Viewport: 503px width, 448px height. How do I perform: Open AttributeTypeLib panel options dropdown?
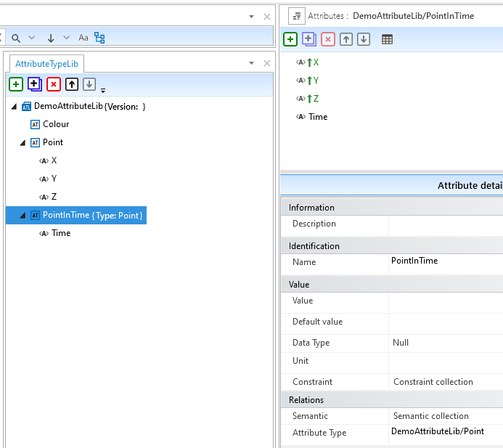[251, 64]
